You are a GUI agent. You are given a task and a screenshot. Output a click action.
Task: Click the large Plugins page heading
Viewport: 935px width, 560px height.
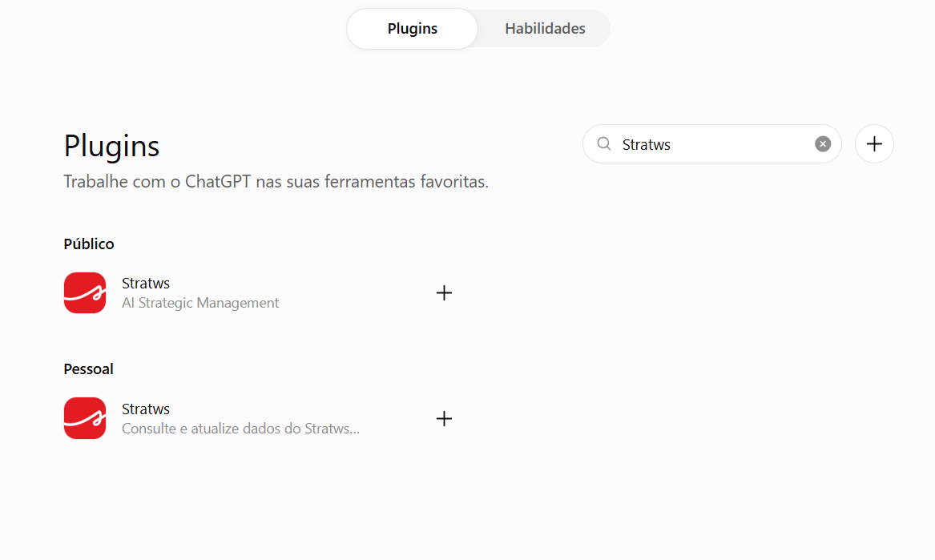[111, 146]
